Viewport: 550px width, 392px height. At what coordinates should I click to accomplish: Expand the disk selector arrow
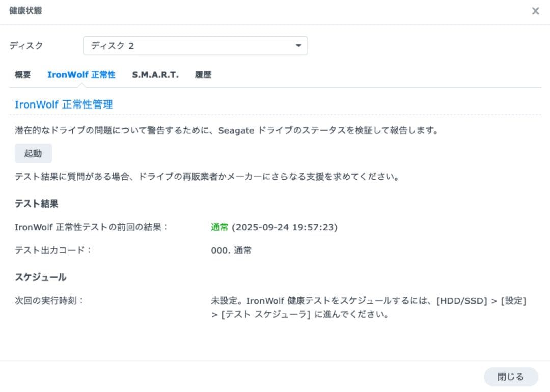[x=298, y=45]
